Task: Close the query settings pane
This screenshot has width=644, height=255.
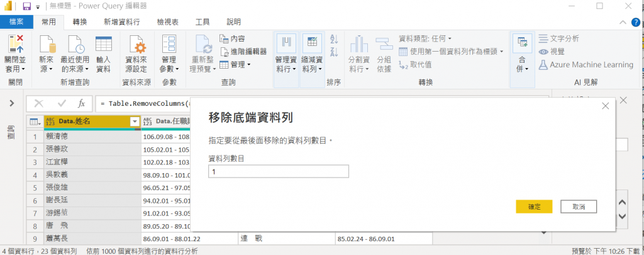Action: click(623, 100)
